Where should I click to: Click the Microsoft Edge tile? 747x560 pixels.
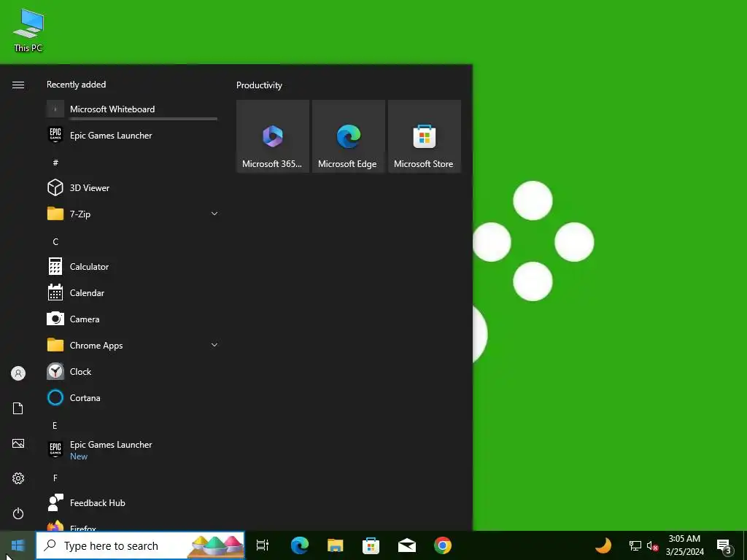348,136
